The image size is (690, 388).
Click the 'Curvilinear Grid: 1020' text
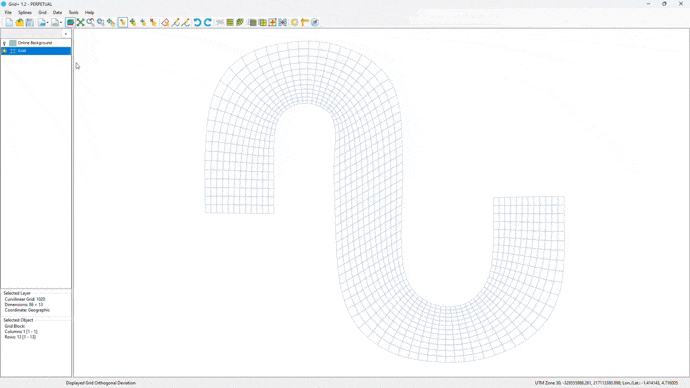[25, 299]
